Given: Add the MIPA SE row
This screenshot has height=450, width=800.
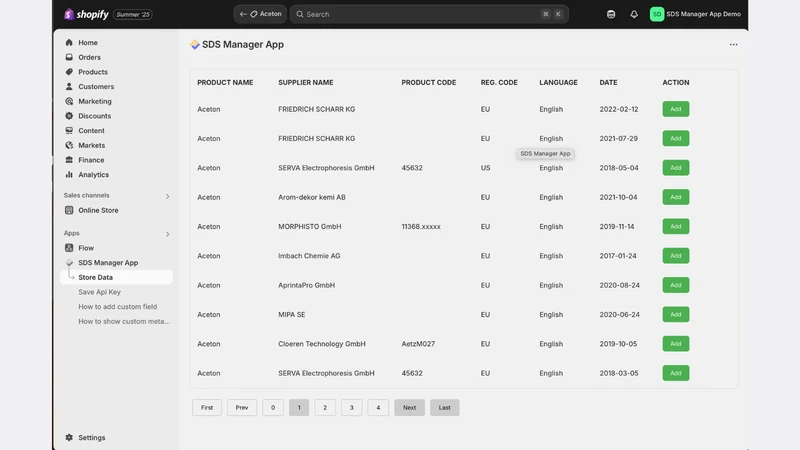Looking at the screenshot, I should coord(676,314).
